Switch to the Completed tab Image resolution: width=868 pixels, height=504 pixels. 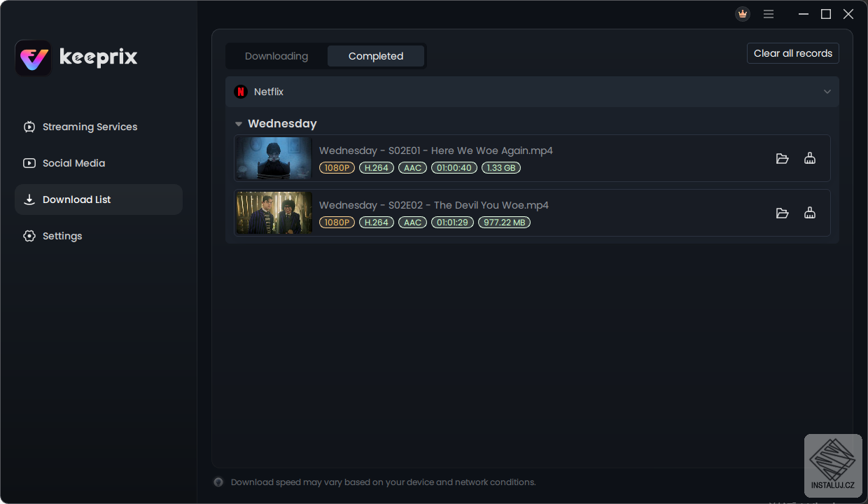click(376, 56)
